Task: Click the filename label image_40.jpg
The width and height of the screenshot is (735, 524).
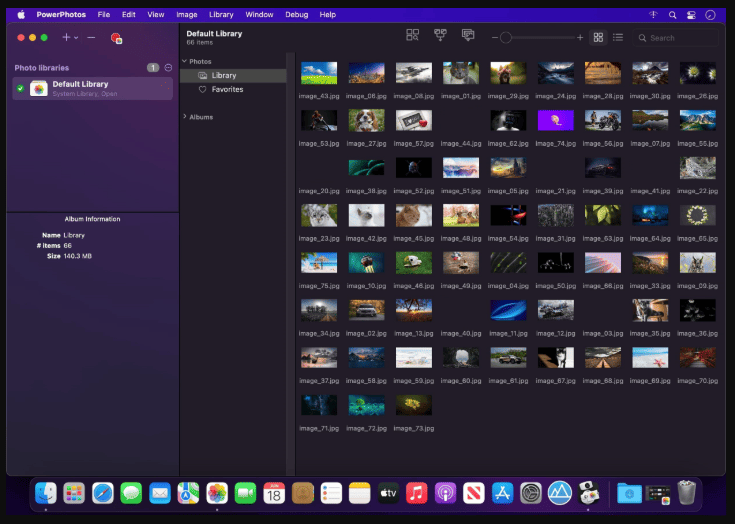Action: [x=461, y=334]
